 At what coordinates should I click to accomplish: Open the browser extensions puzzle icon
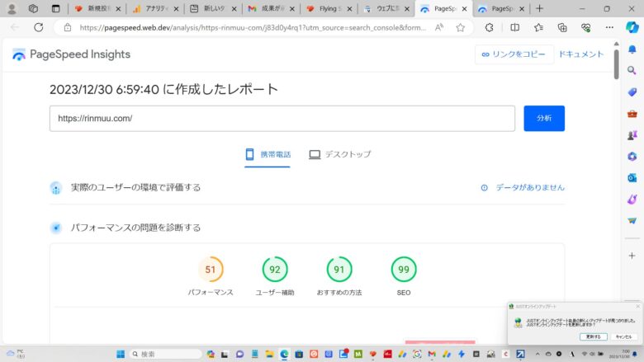[489, 27]
